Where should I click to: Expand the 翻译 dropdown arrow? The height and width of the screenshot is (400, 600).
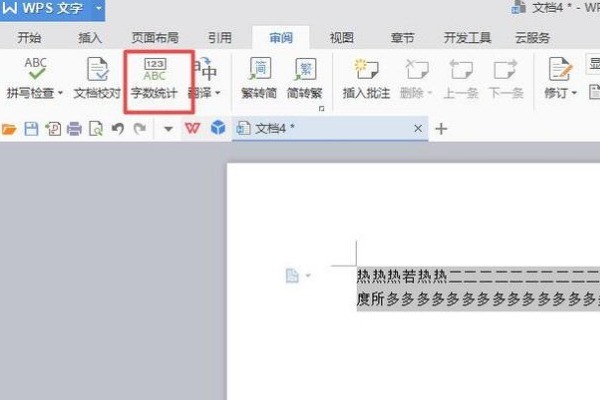click(x=218, y=93)
